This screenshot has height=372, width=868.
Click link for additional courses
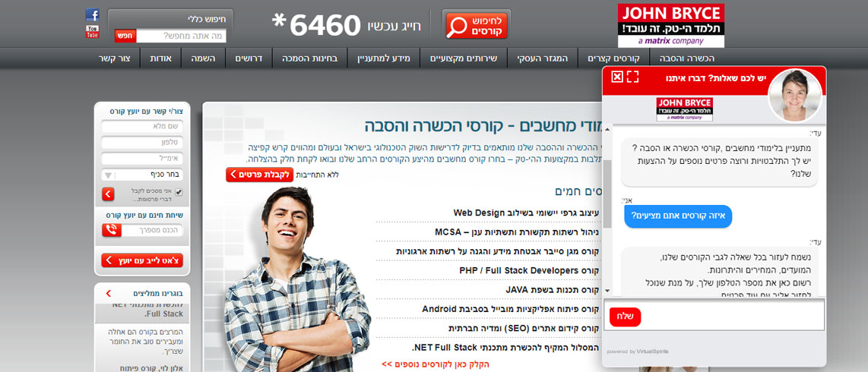[435, 365]
